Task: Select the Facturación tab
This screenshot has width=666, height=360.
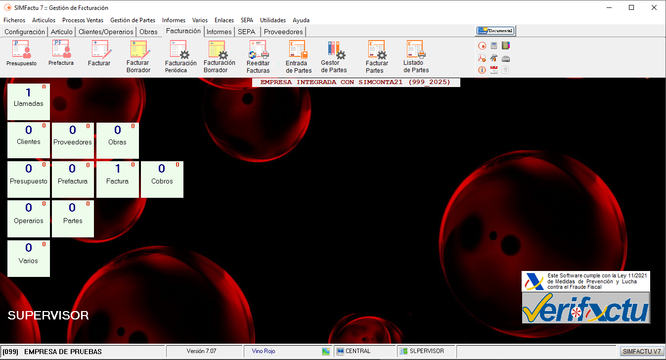Action: click(x=183, y=31)
